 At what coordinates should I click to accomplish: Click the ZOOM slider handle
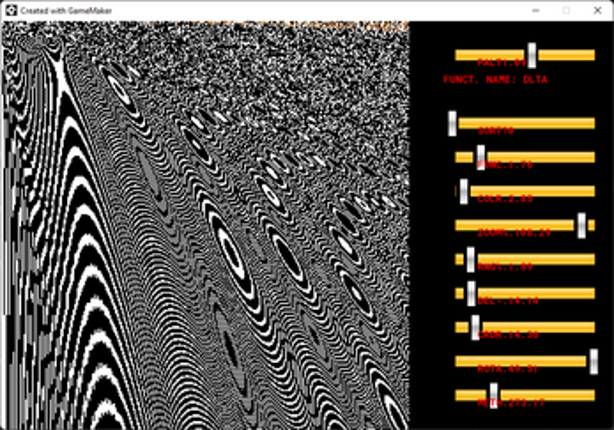(582, 225)
